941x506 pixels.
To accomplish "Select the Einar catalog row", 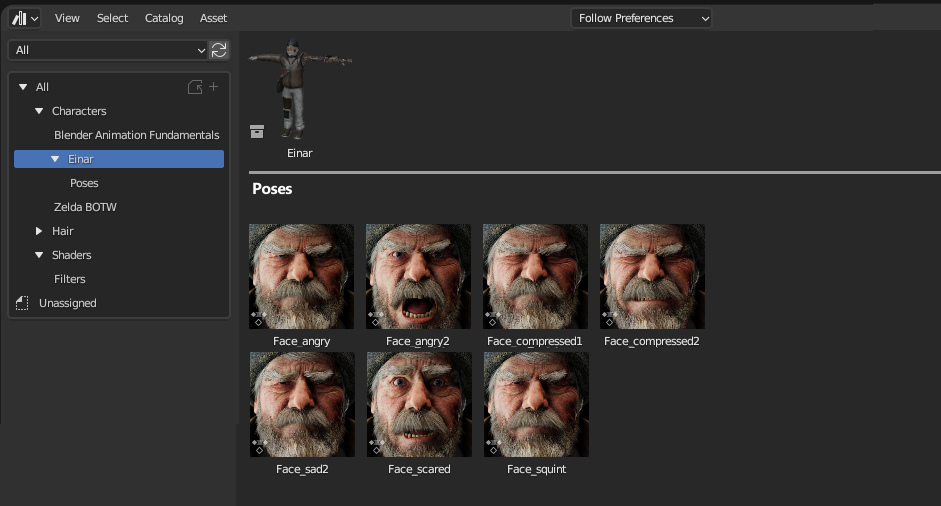I will point(119,159).
